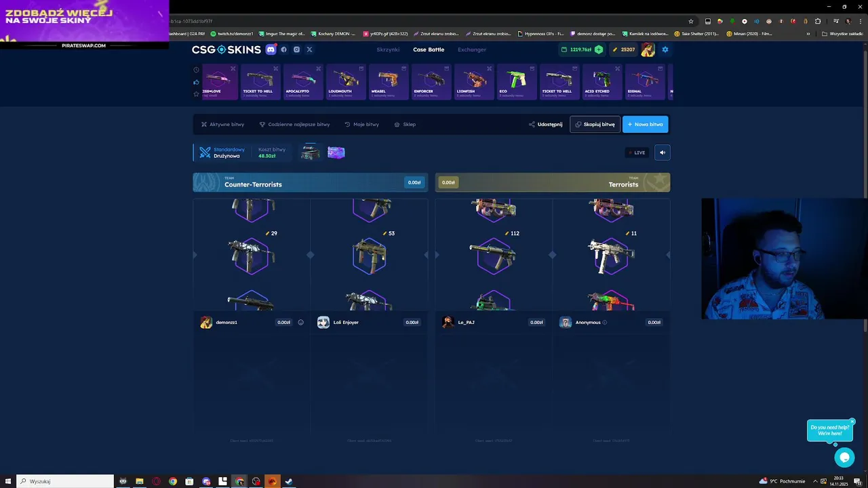Open the Facebook icon in site header
Image resolution: width=868 pixels, height=488 pixels.
[283, 49]
